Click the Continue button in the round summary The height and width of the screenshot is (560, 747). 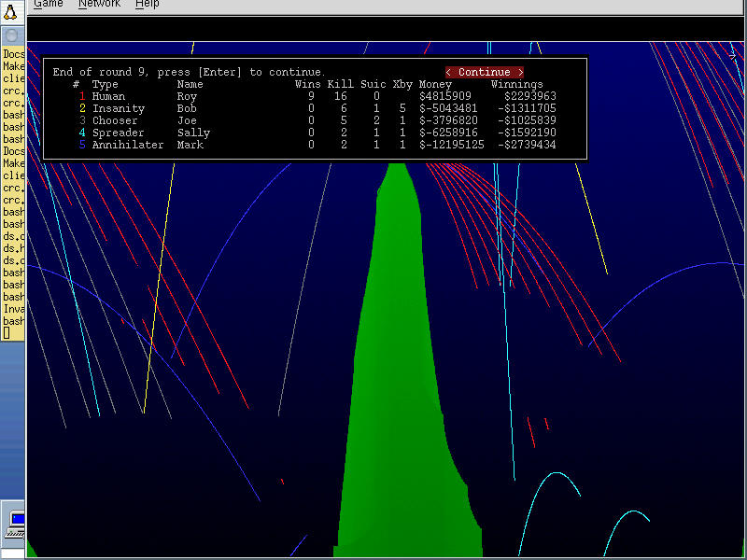click(x=485, y=72)
